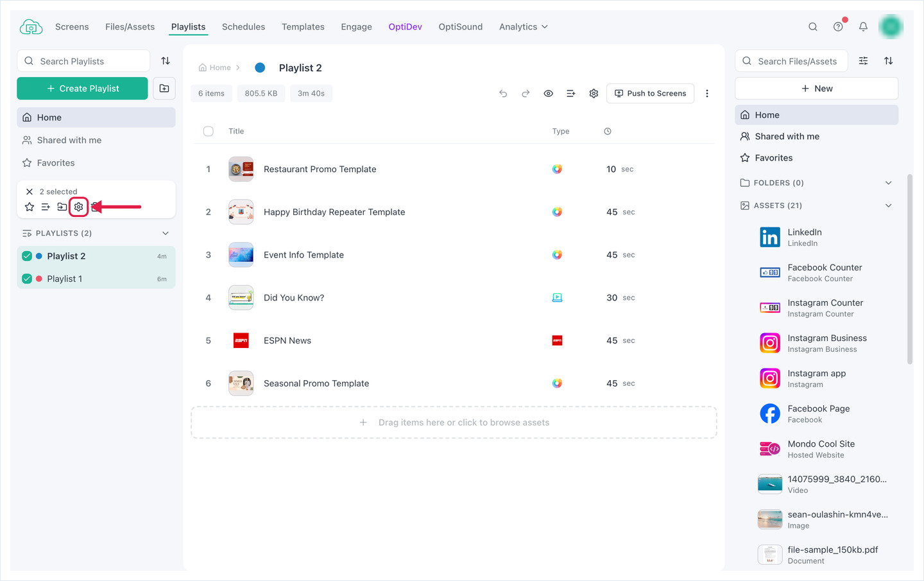The image size is (924, 581).
Task: Open the Analytics dropdown menu
Action: [x=524, y=27]
